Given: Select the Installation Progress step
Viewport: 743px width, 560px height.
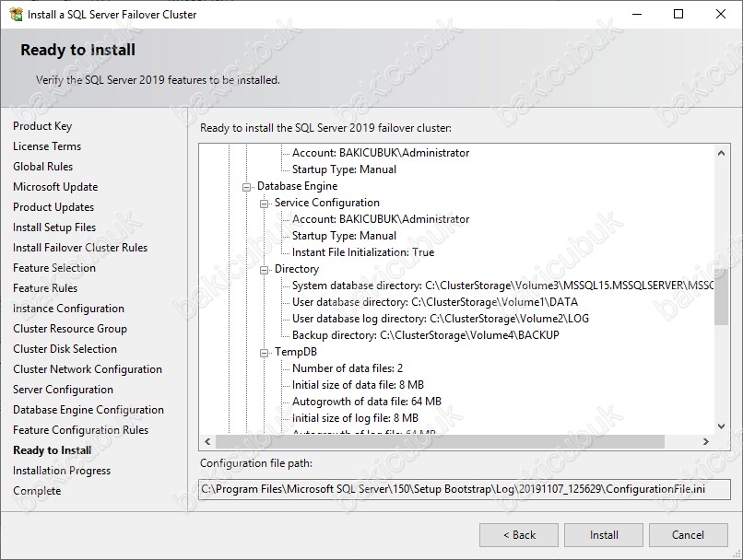Looking at the screenshot, I should (x=62, y=471).
